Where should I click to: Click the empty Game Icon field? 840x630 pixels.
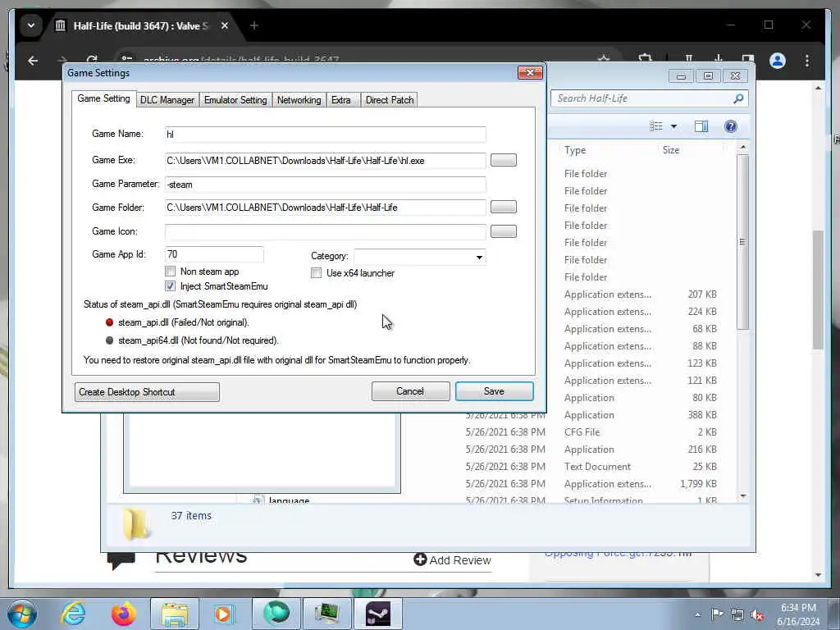click(325, 231)
